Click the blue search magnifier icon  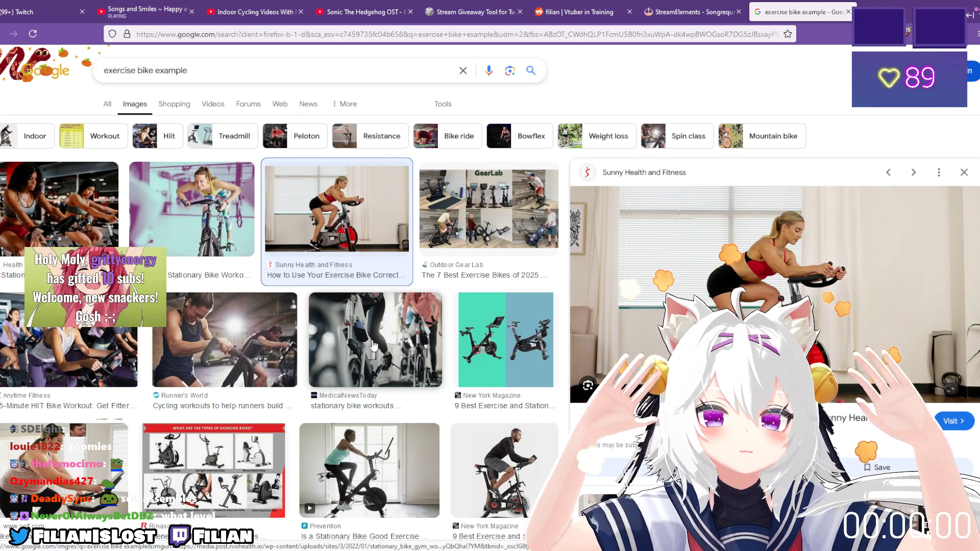tap(531, 70)
